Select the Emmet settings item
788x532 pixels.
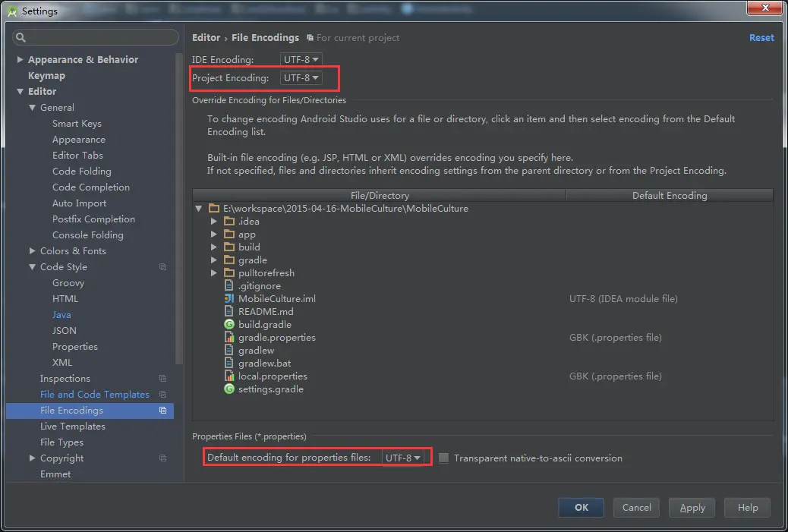click(55, 474)
